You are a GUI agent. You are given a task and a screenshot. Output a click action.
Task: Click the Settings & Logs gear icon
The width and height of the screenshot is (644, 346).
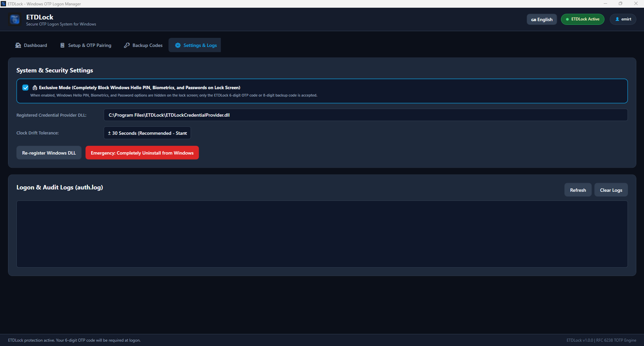point(178,45)
